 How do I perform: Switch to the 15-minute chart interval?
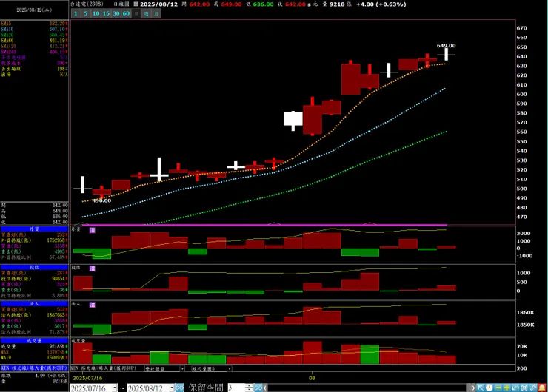click(106, 13)
